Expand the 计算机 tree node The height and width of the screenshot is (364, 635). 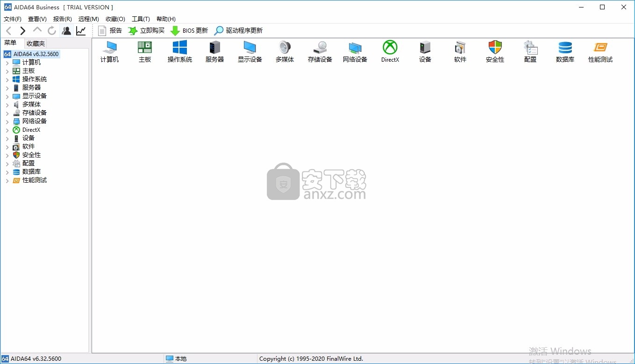pyautogui.click(x=7, y=63)
